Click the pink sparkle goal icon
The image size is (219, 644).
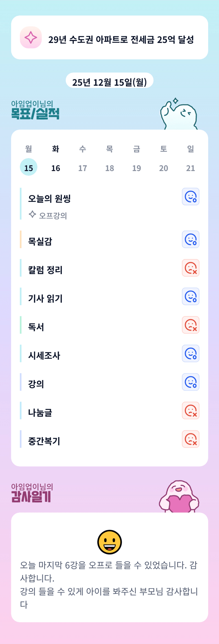(x=31, y=37)
